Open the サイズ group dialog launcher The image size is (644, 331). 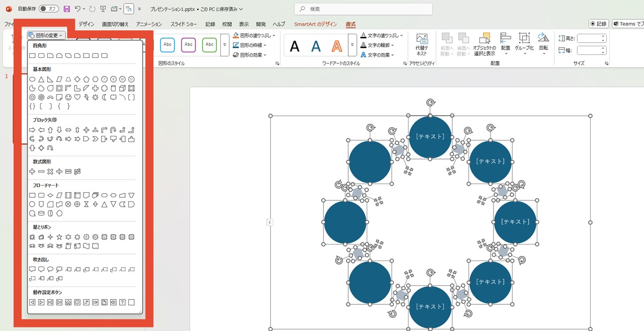(607, 64)
